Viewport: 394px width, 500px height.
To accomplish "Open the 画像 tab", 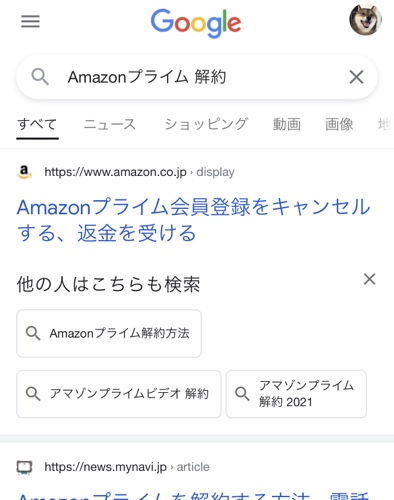I will (x=339, y=125).
